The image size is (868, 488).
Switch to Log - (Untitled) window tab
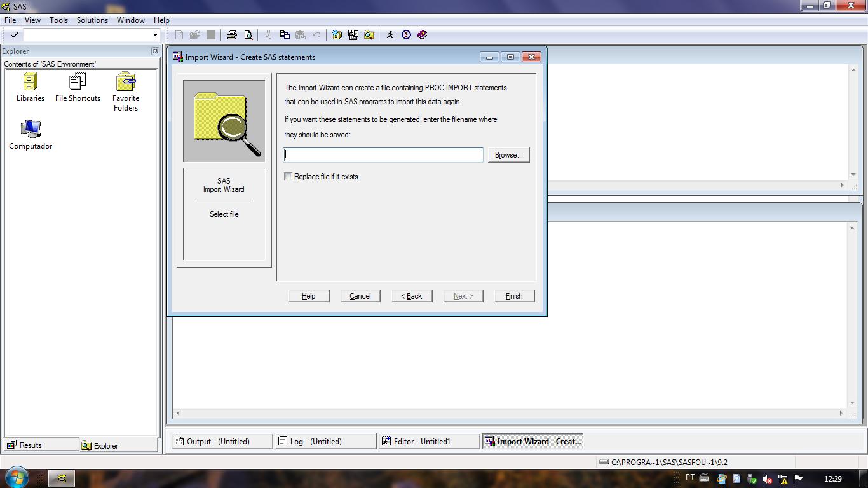point(325,441)
